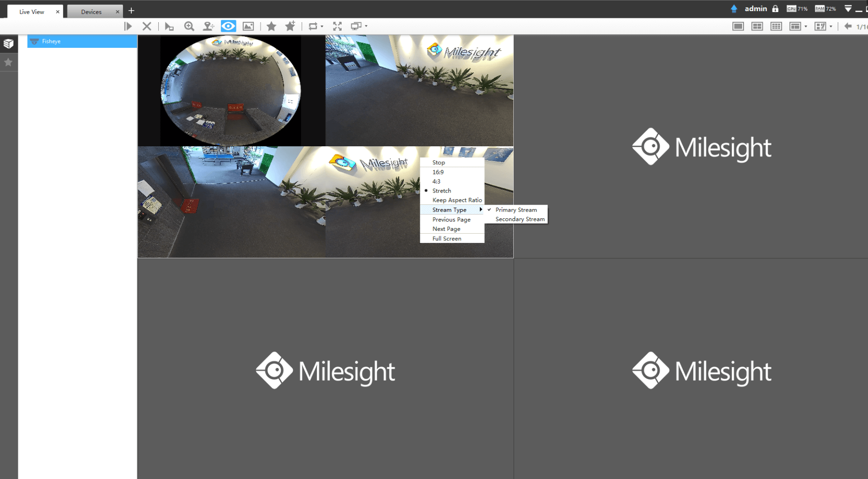Open the title bar dropdown menu triangle
This screenshot has height=479, width=868.
point(848,9)
